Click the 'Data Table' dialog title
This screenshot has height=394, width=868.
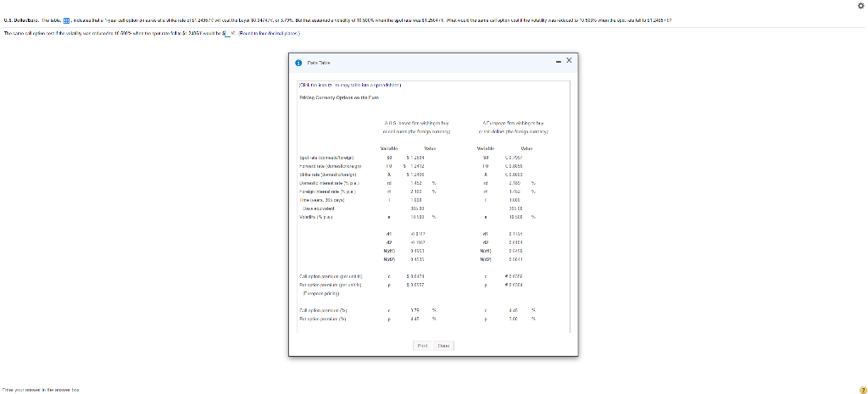[x=320, y=63]
